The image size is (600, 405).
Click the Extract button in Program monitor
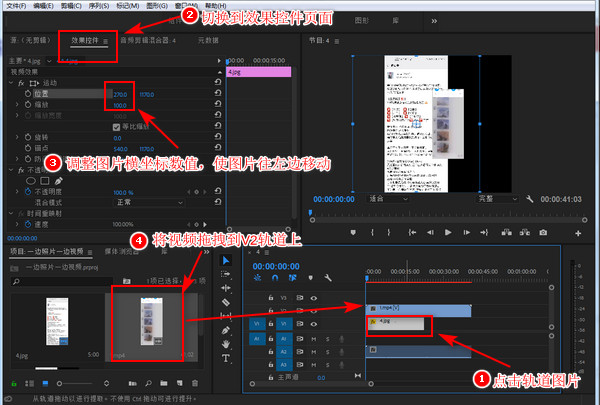pyautogui.click(x=525, y=232)
